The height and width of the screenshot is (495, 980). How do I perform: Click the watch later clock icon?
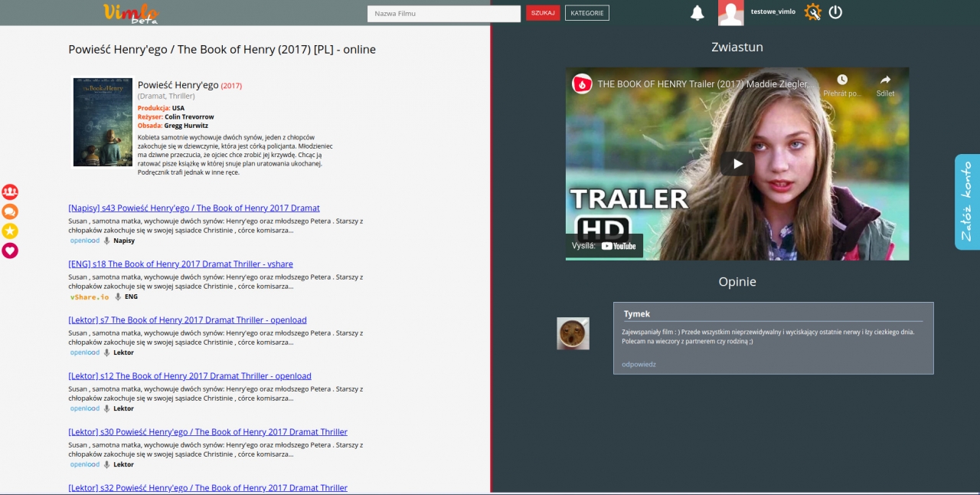[842, 80]
